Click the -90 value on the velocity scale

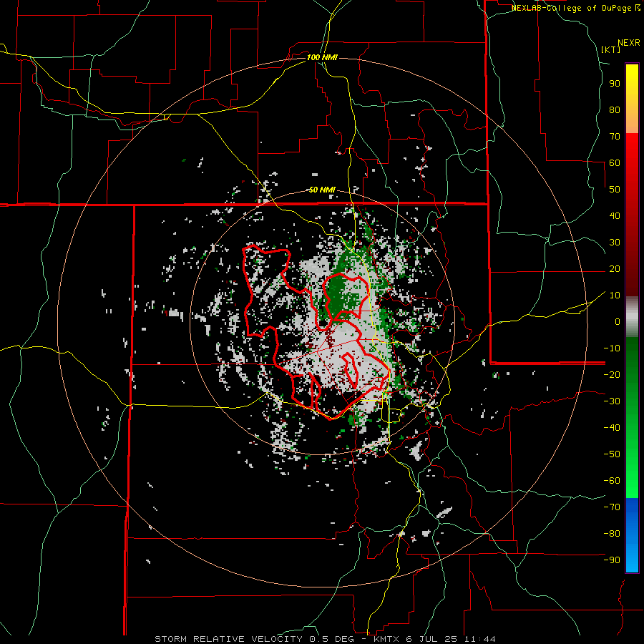612,560
